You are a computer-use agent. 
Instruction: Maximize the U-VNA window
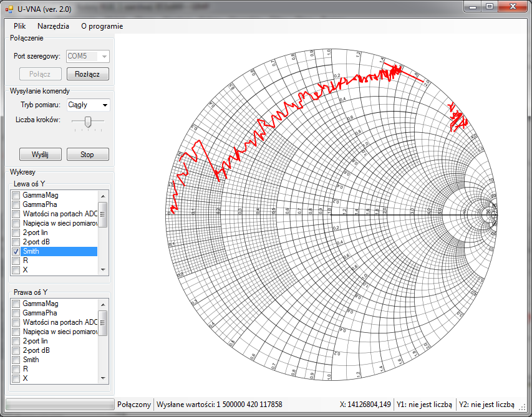[x=490, y=6]
